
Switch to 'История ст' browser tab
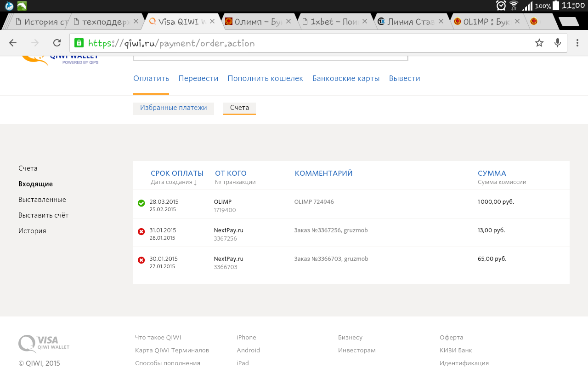tap(42, 22)
